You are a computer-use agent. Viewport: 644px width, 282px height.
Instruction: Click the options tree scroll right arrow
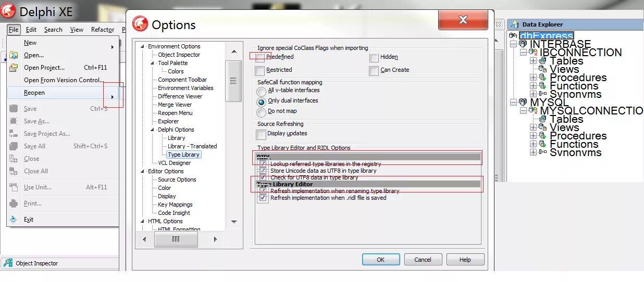(215, 239)
